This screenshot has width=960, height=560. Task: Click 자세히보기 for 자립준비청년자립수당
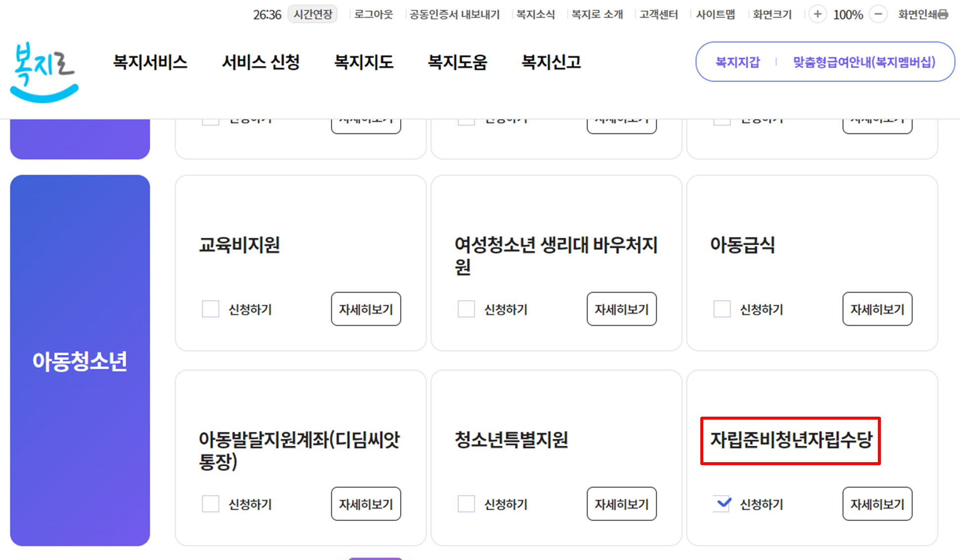click(877, 504)
